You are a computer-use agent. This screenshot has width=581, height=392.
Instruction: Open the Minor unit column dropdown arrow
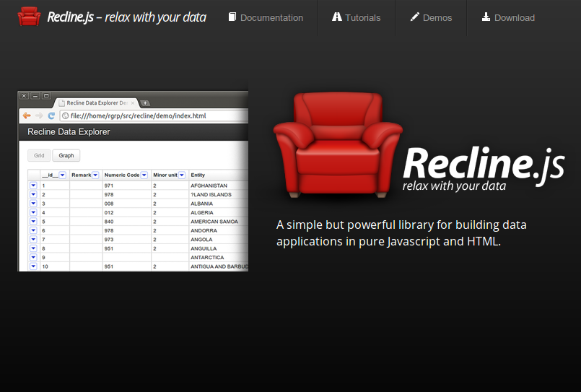[x=182, y=175]
